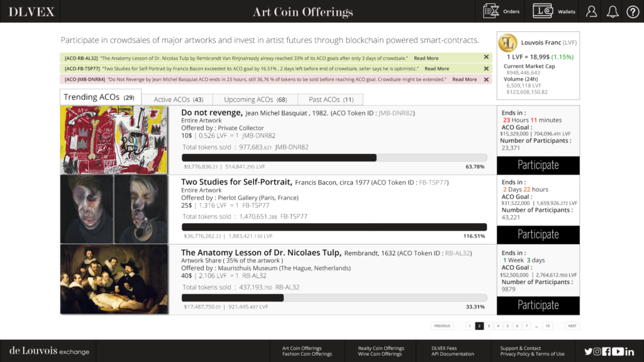This screenshot has width=644, height=362.
Task: Open the notifications bell icon
Action: 613,11
